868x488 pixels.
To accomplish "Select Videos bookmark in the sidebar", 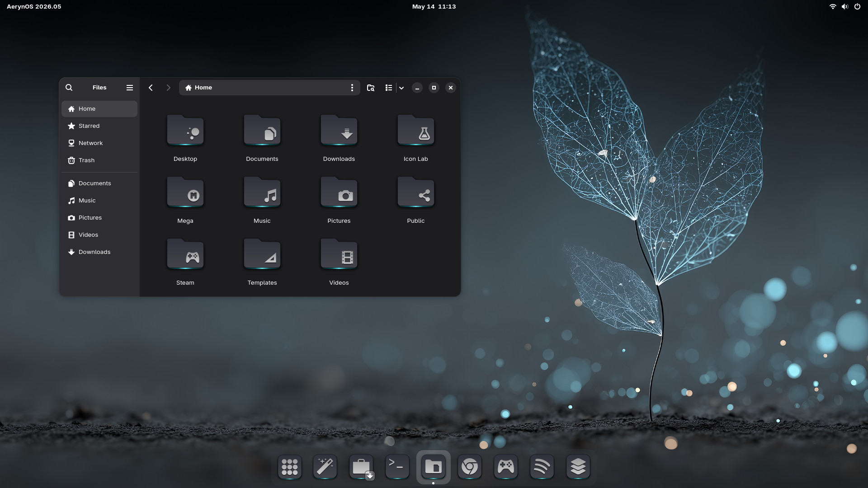I will pos(99,235).
